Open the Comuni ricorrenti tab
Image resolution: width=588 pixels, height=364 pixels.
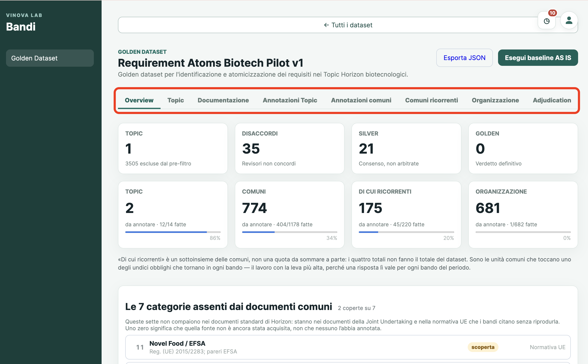click(431, 100)
